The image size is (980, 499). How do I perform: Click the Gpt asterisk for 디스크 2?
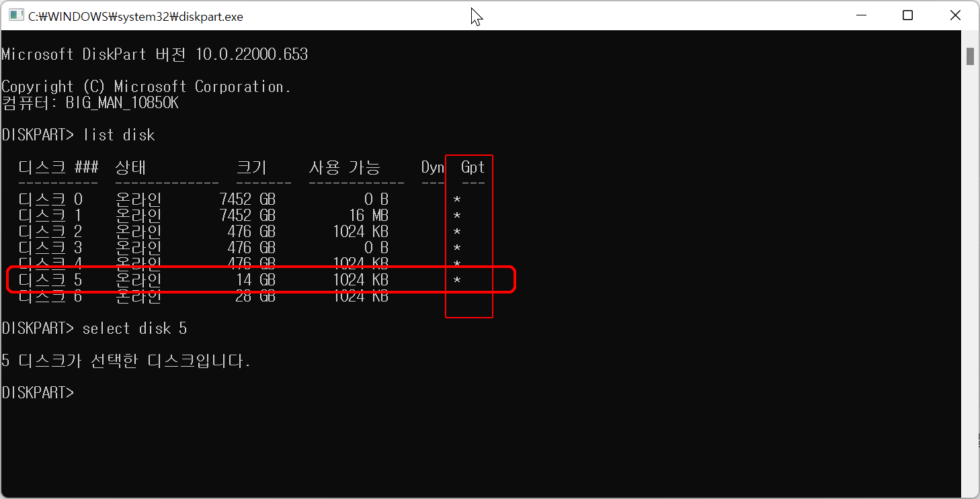pyautogui.click(x=457, y=232)
